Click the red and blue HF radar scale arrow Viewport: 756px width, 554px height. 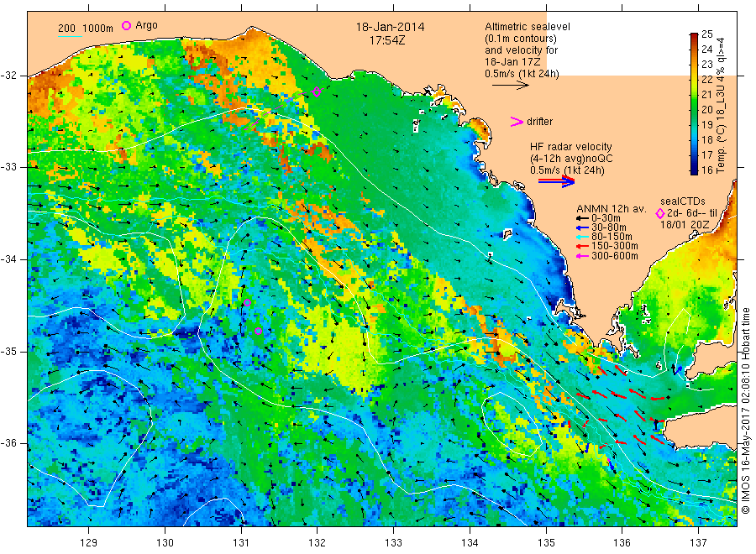point(556,181)
